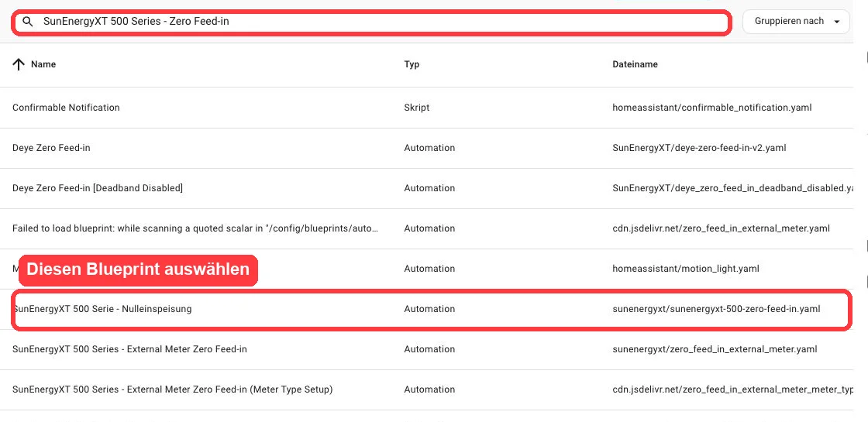Click the deye-zero-feed-in-v2.yaml file name
The height and width of the screenshot is (422, 868).
(699, 148)
